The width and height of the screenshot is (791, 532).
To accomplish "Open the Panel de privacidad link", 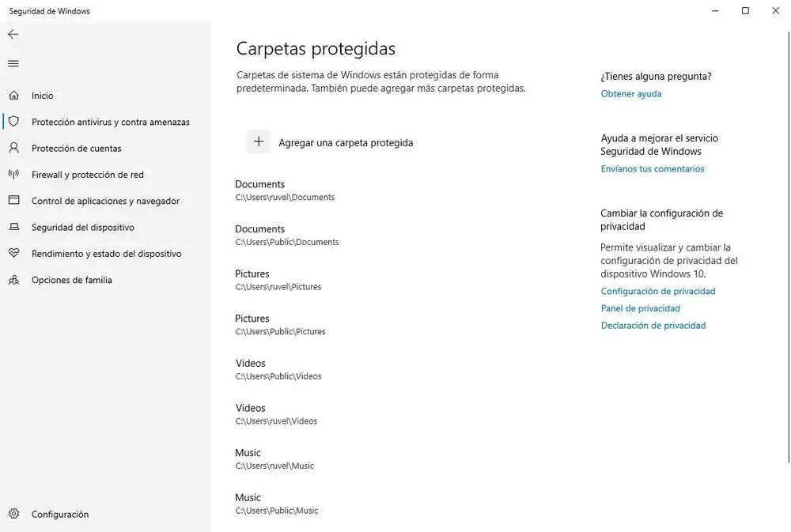I will click(x=640, y=308).
